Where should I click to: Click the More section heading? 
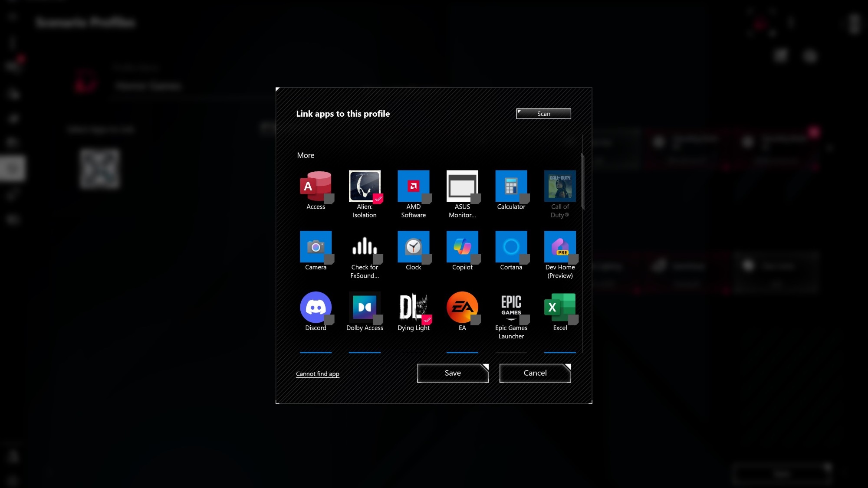[306, 155]
